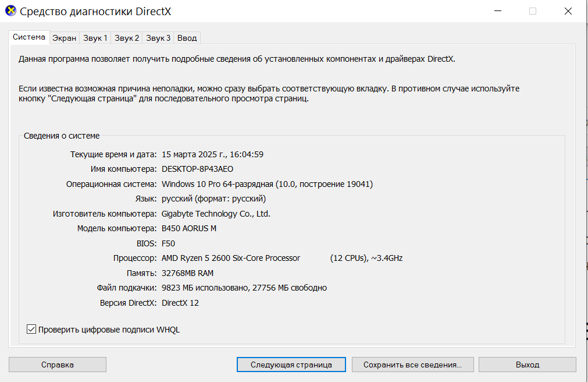Click the Следующая страница button
This screenshot has height=382, width=588.
pos(291,365)
